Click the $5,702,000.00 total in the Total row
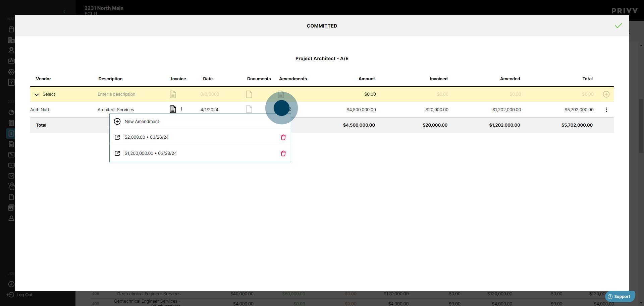 [x=577, y=125]
